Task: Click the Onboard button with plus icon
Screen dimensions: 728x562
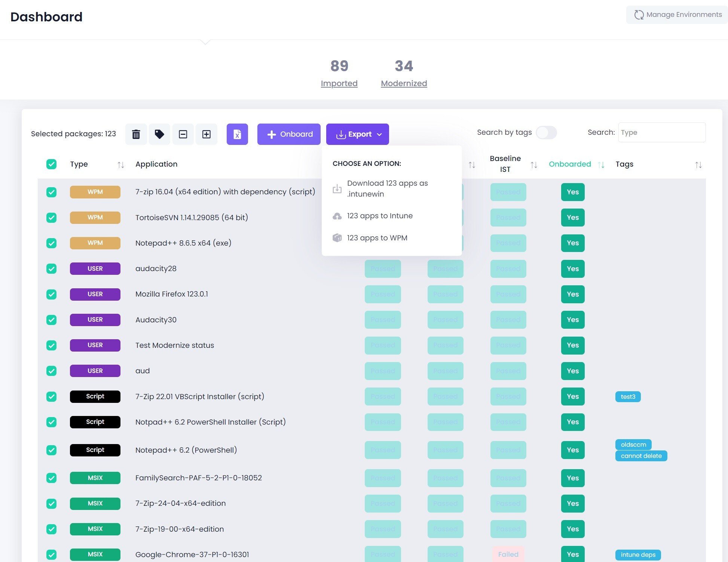Action: point(289,134)
